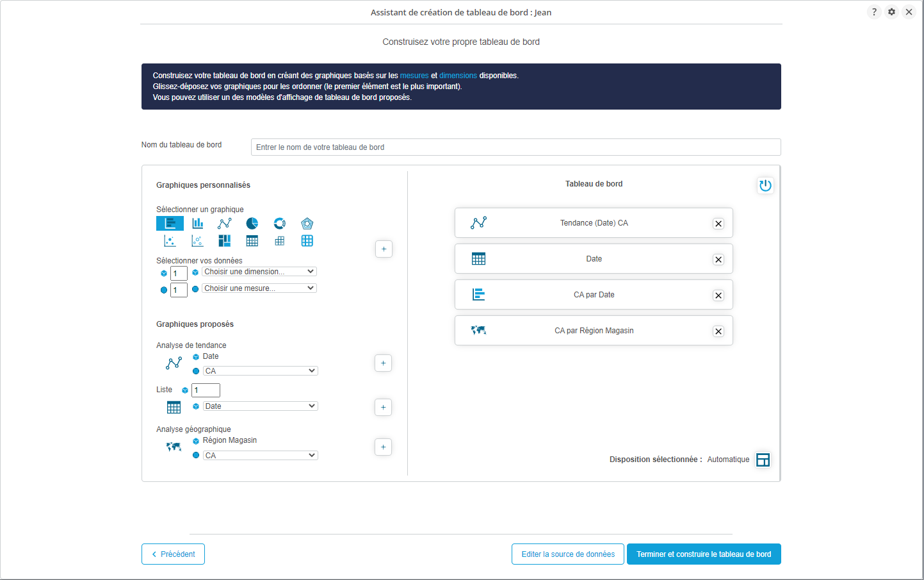Open the 'Choisir une mesure...' dropdown
The height and width of the screenshot is (580, 924).
(259, 288)
